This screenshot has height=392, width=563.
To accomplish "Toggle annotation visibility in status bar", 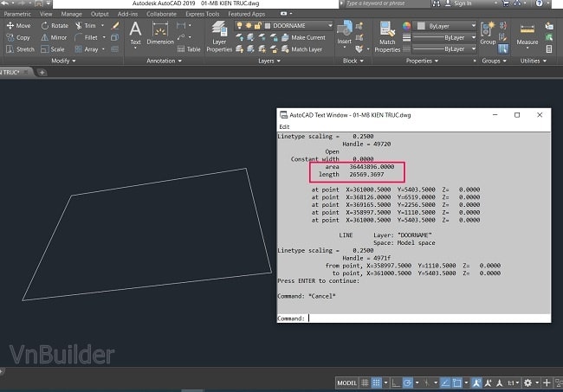I will click(476, 382).
